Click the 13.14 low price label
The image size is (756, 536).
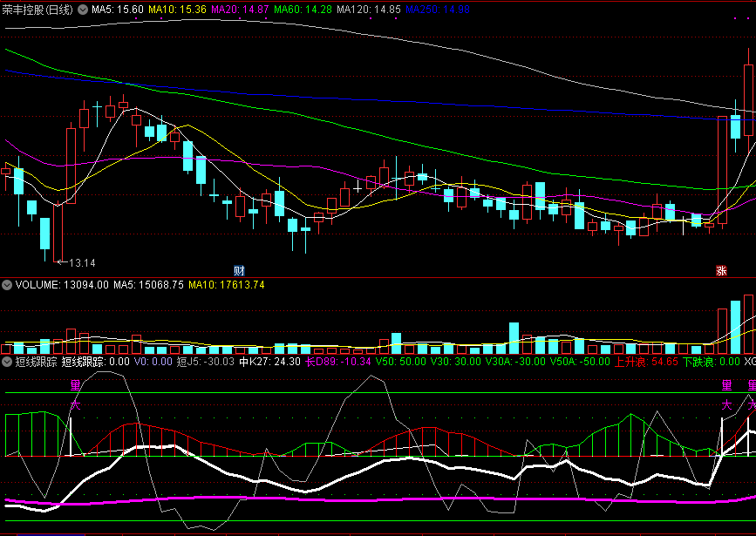click(x=82, y=263)
